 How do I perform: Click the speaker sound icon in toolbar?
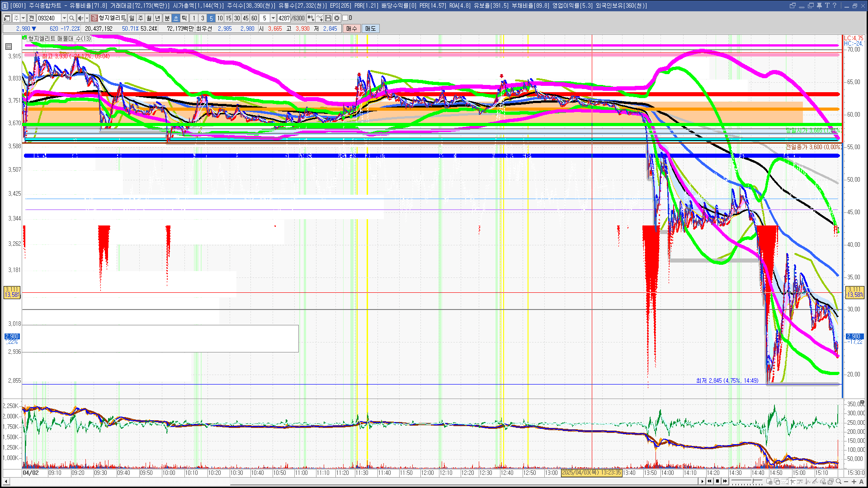(x=80, y=18)
